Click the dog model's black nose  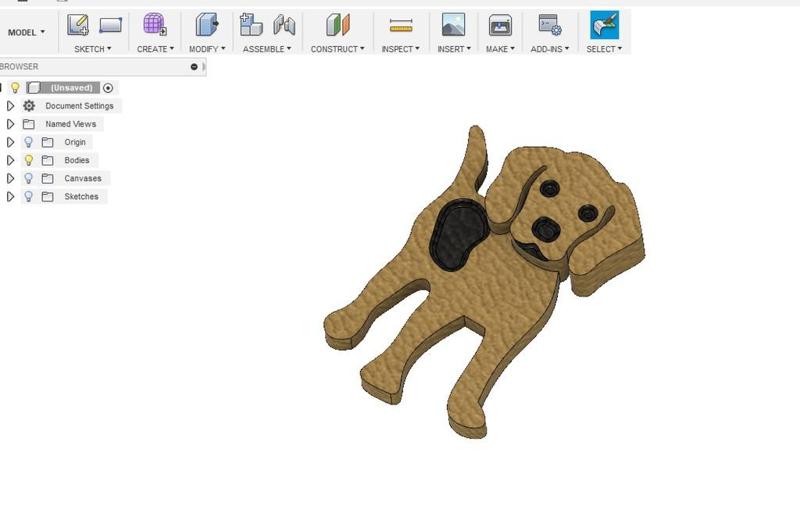[546, 229]
